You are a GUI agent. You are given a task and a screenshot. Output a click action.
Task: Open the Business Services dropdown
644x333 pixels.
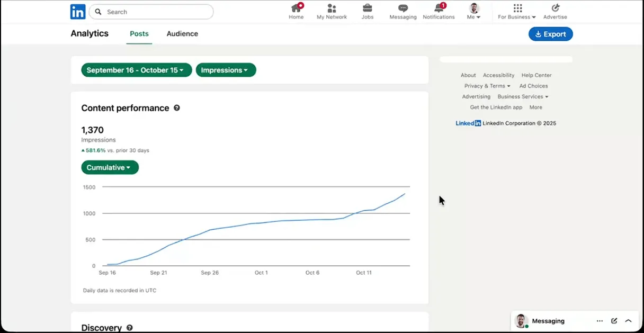click(x=523, y=96)
